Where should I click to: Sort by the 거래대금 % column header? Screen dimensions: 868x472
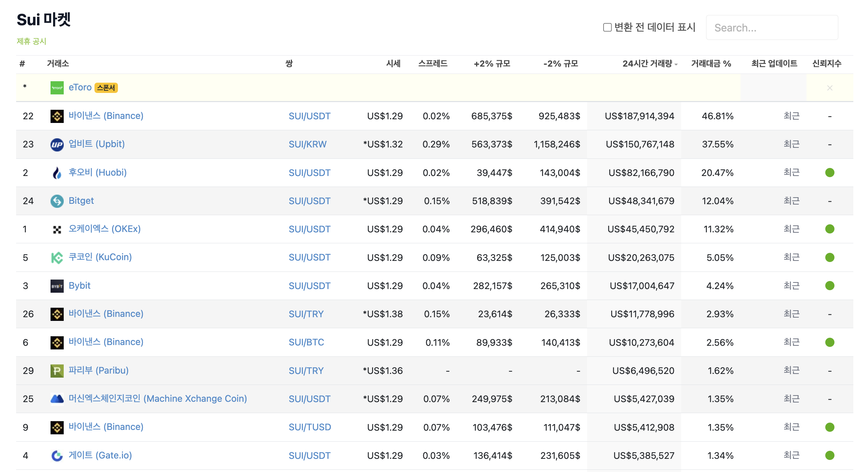(x=711, y=64)
